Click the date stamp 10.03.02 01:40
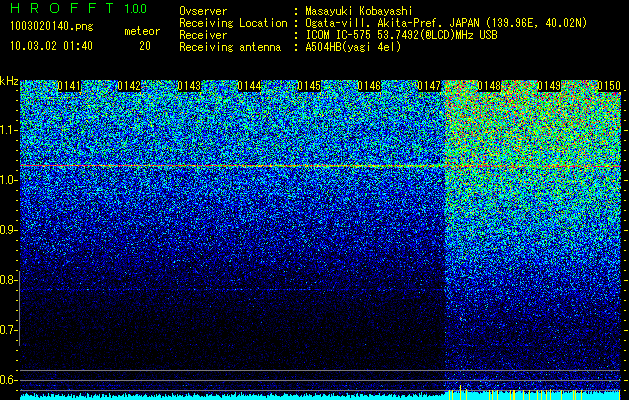Image resolution: width=629 pixels, height=400 pixels. [51, 46]
